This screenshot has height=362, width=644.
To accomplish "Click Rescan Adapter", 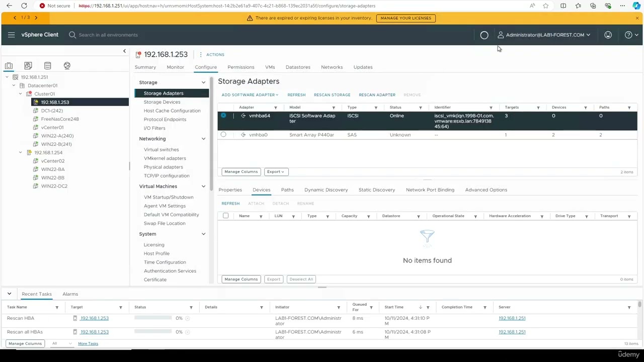I will tap(377, 95).
